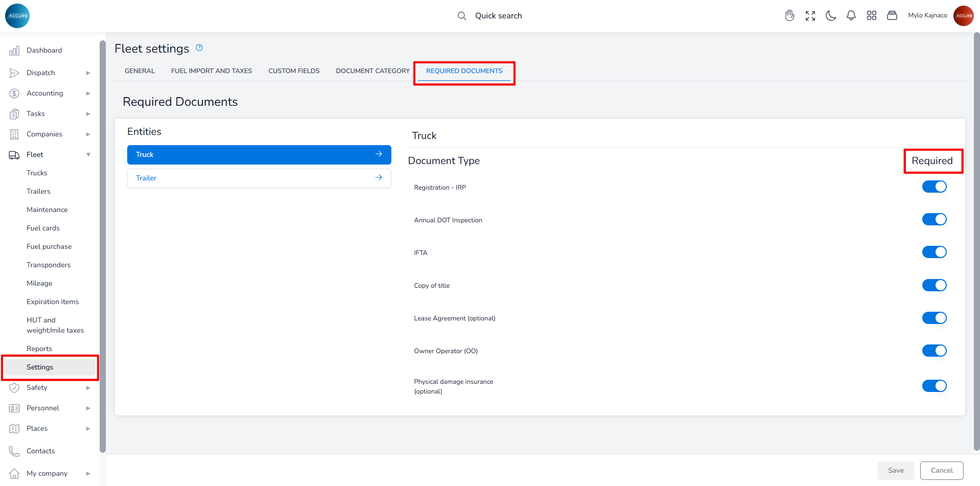980x486 pixels.
Task: Open the apps grid icon
Action: (872, 16)
